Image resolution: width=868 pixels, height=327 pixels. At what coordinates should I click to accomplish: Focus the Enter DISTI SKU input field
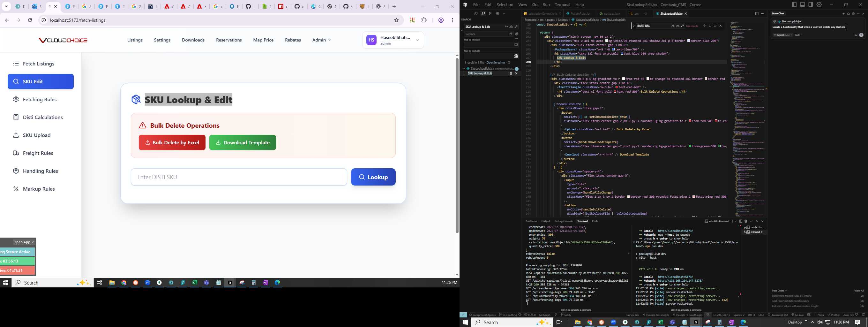click(239, 177)
